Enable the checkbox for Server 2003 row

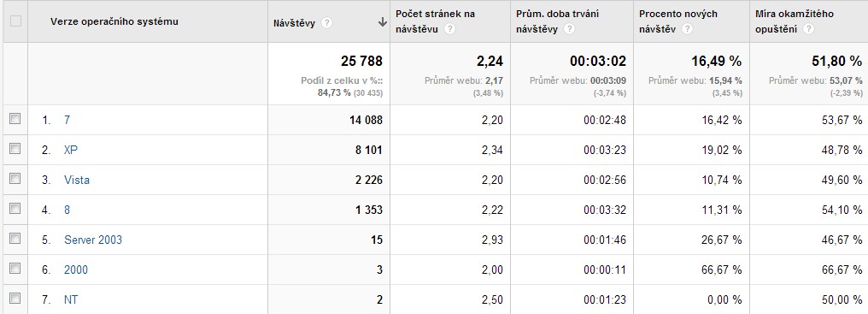[x=15, y=239]
